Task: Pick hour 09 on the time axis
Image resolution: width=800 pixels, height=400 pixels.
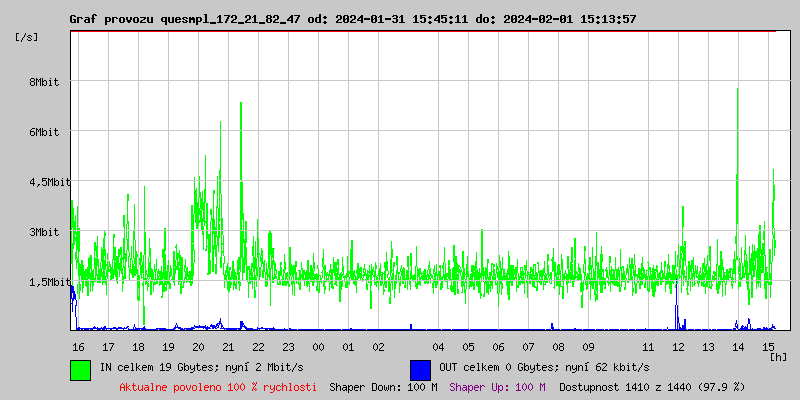Action: pyautogui.click(x=588, y=347)
